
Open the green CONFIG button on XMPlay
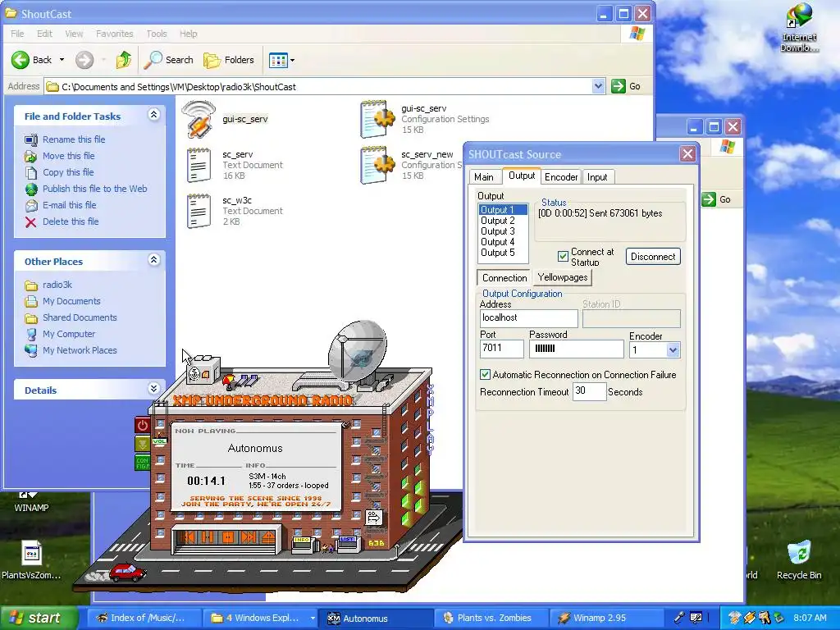(x=143, y=463)
